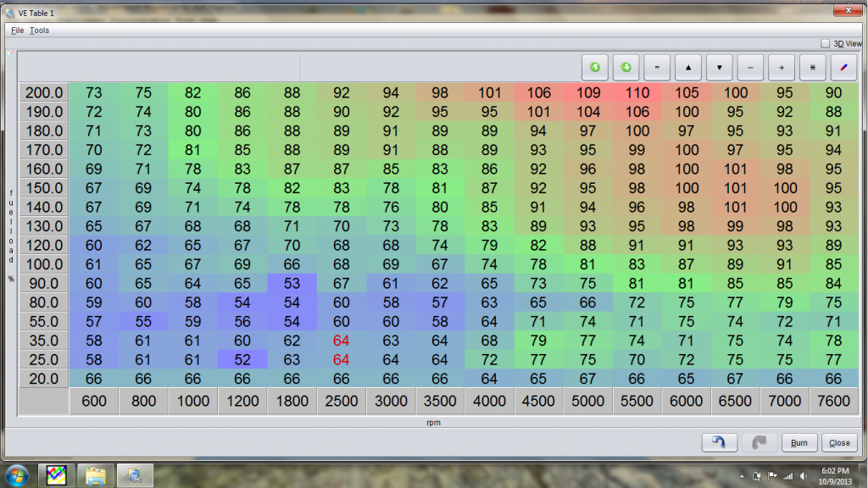Click the decrement cell down arrow icon
This screenshot has height=488, width=868.
tap(719, 67)
